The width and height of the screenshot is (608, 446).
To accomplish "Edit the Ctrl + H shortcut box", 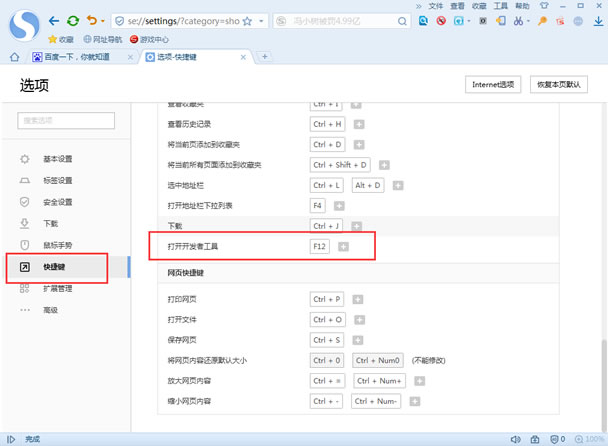I will [x=327, y=124].
